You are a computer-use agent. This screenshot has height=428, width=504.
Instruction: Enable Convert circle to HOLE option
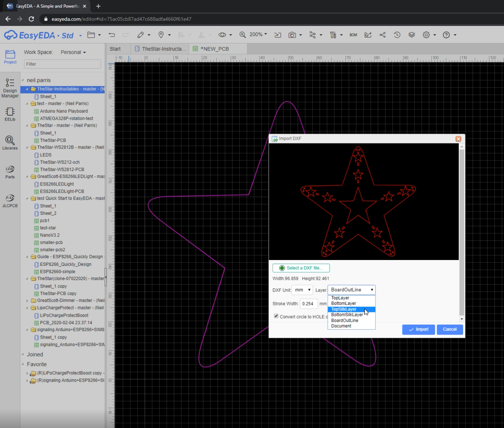click(276, 316)
